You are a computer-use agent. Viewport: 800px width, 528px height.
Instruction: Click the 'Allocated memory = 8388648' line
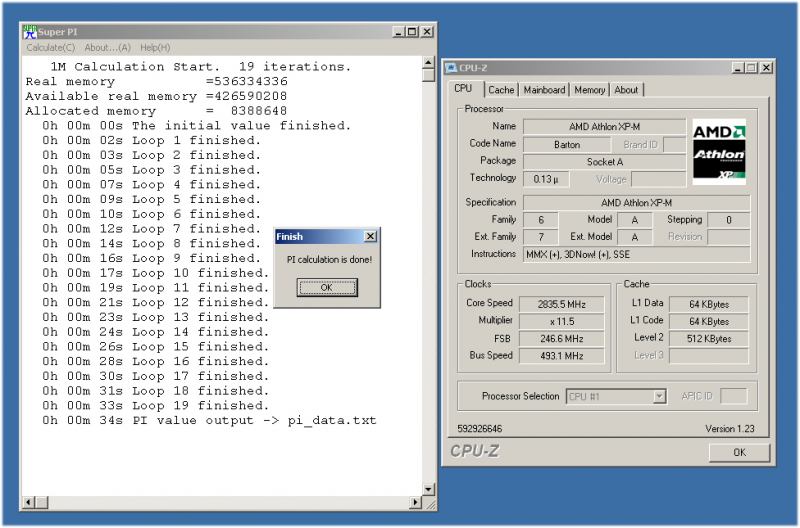coord(156,111)
